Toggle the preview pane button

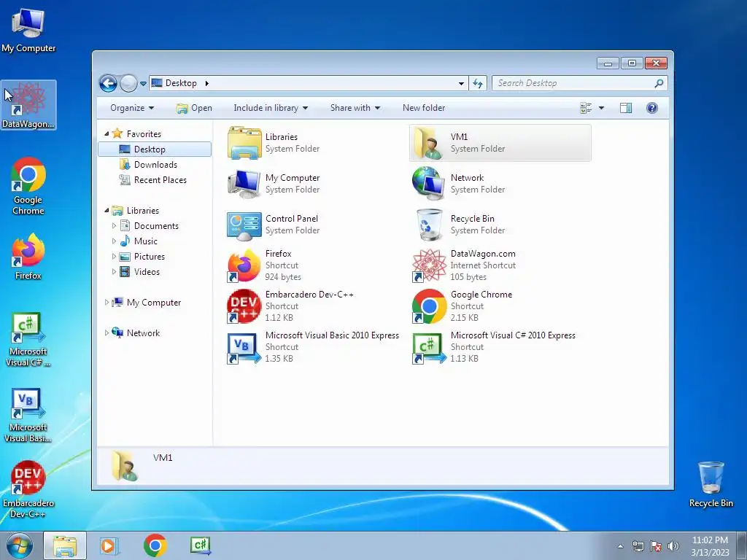626,108
